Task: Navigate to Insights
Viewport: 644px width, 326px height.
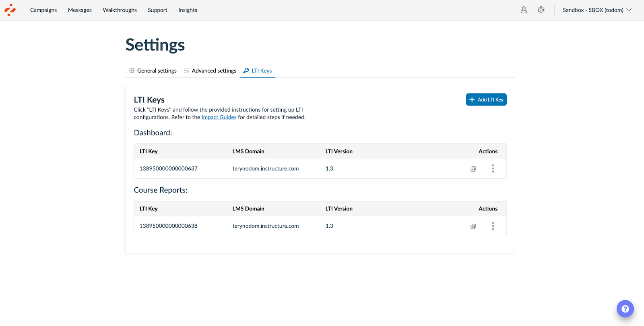Action: (x=188, y=10)
